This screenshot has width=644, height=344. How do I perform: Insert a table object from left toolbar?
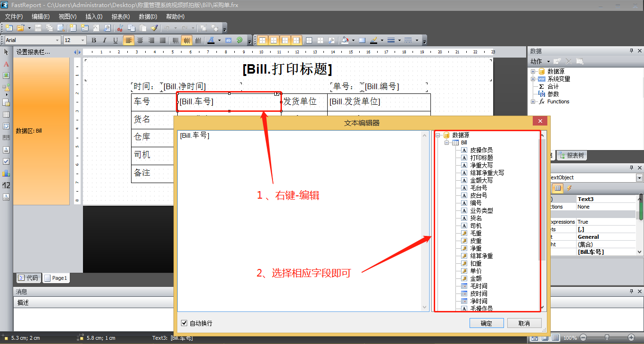click(x=6, y=114)
